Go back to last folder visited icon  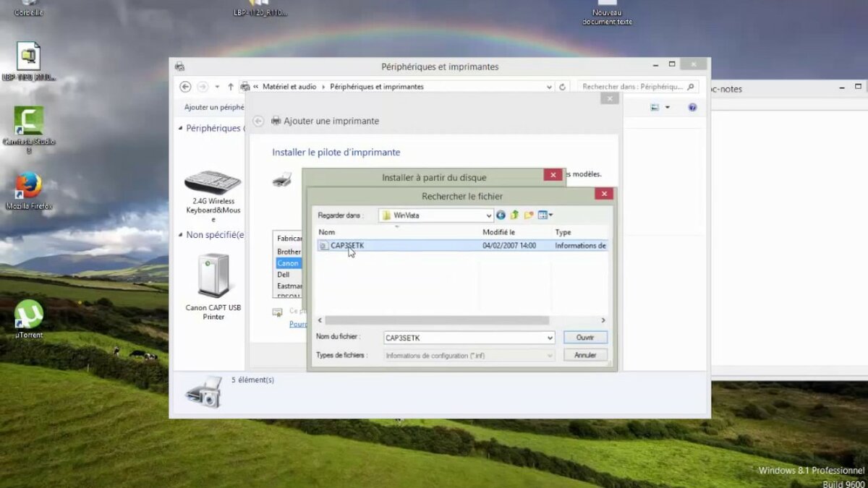501,215
